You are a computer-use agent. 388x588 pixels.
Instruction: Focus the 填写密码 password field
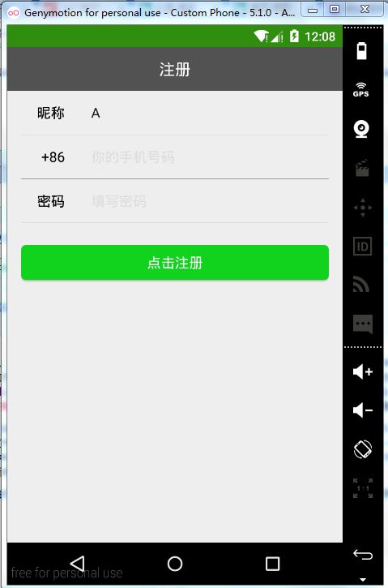pos(209,201)
